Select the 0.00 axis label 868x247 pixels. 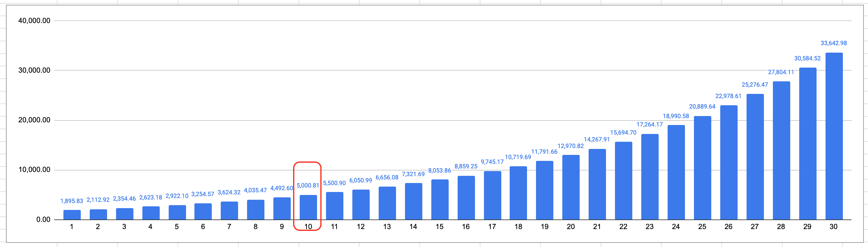click(x=43, y=220)
